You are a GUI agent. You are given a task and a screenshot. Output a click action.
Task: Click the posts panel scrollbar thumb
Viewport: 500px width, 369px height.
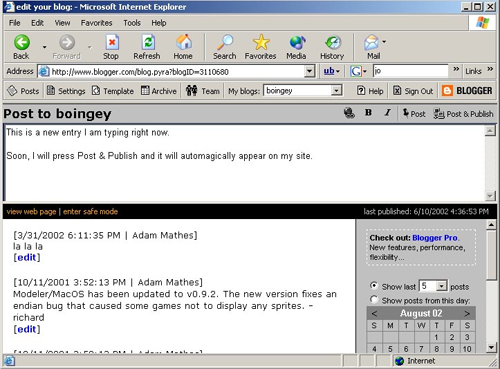(x=491, y=255)
